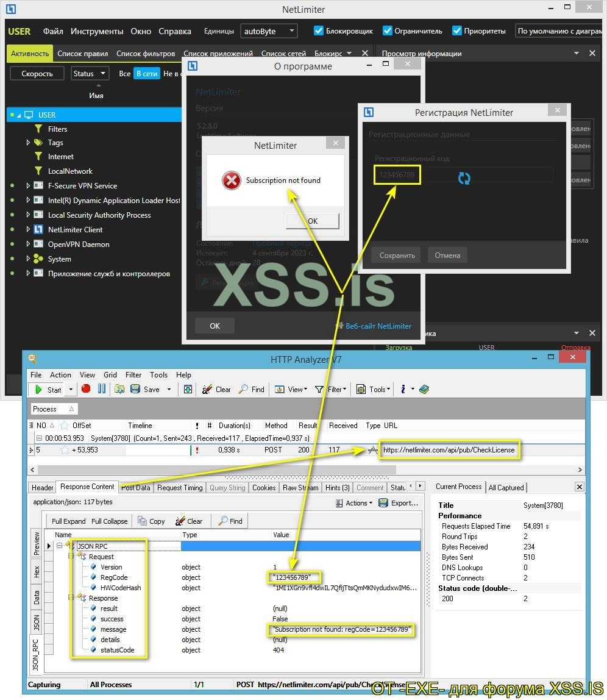Click the blue refresh icon in registration window
Viewport: 607px width, 700px height.
coord(464,179)
